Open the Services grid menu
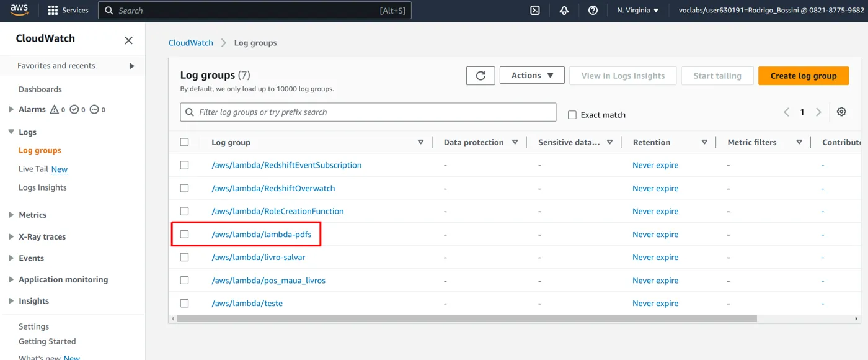Image resolution: width=868 pixels, height=360 pixels. tap(68, 11)
